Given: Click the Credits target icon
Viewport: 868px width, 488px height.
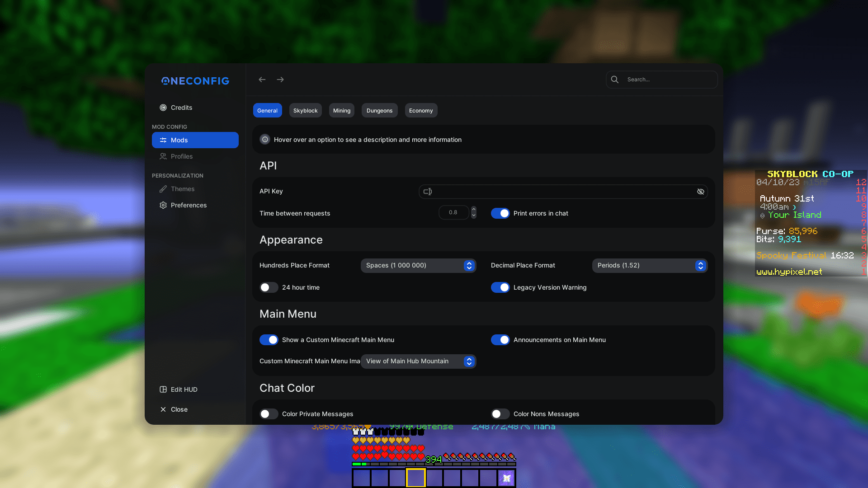Looking at the screenshot, I should tap(163, 108).
